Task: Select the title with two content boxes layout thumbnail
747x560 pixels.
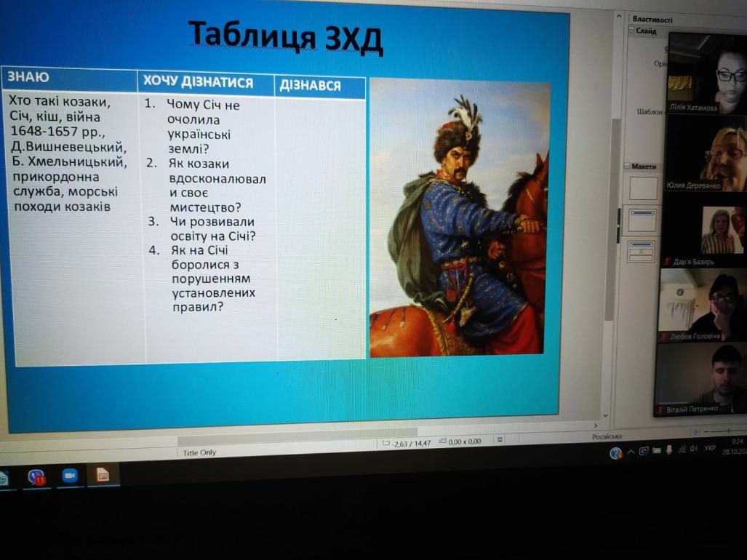Action: pos(641,252)
